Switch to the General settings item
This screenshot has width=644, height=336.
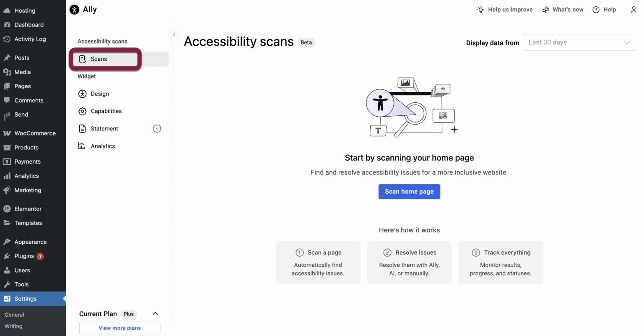(x=14, y=314)
